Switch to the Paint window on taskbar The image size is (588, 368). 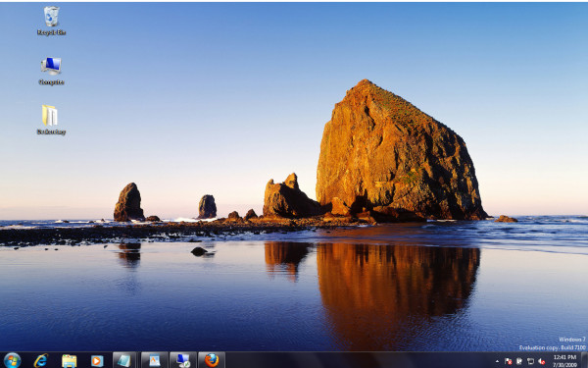coord(155,360)
